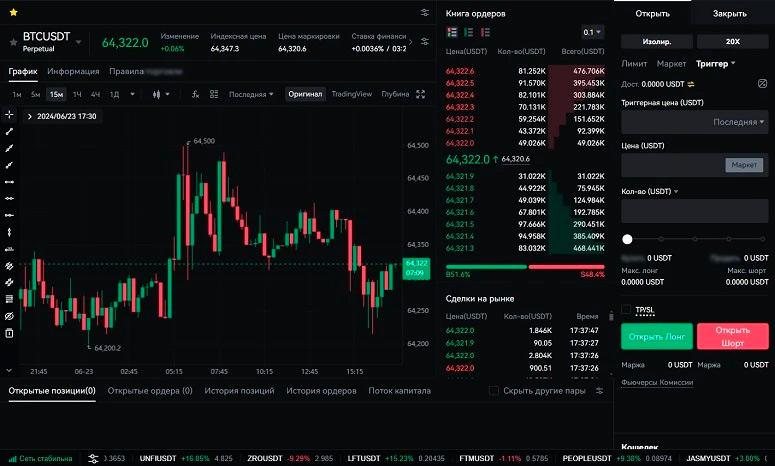The height and width of the screenshot is (466, 775).
Task: Enable the TP/SL checkbox
Action: click(x=627, y=310)
